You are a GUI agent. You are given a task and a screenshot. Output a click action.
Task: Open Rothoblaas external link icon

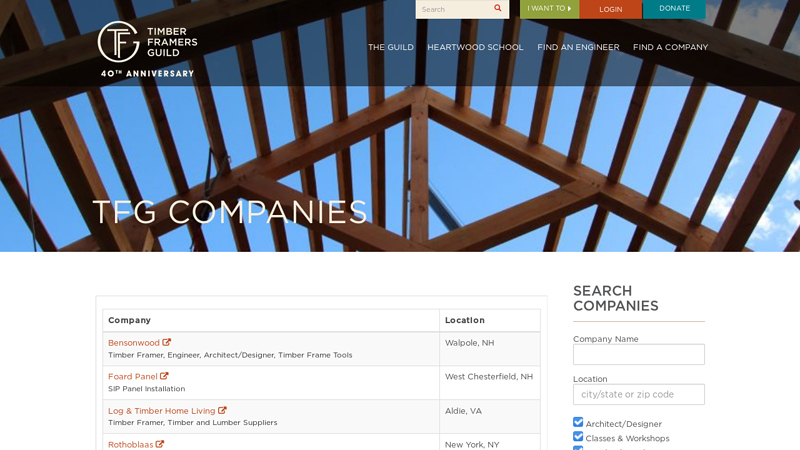click(160, 444)
